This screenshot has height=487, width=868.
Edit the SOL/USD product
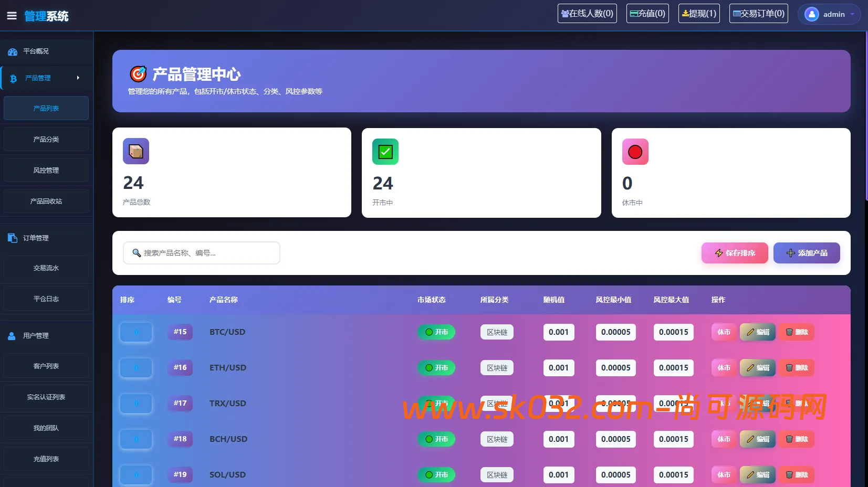pyautogui.click(x=758, y=475)
